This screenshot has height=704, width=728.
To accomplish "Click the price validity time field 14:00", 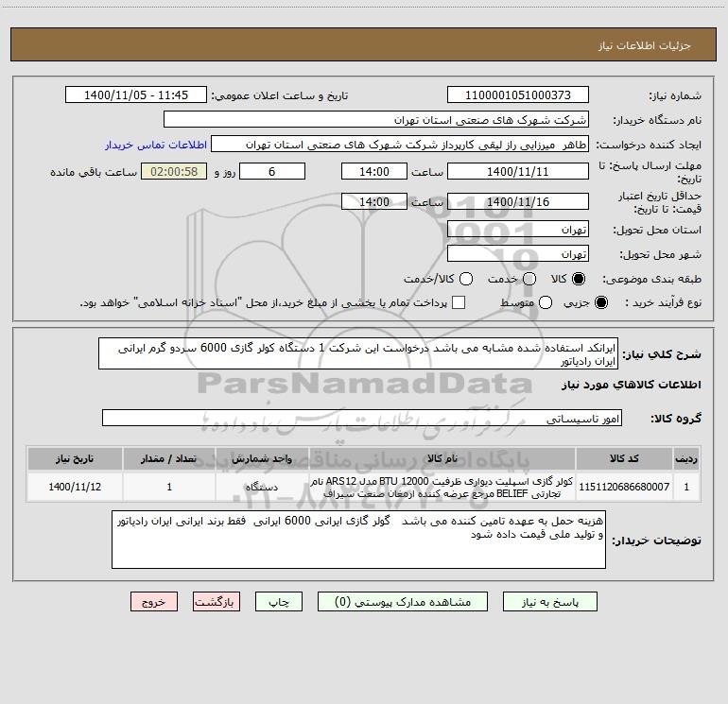I will (x=374, y=201).
